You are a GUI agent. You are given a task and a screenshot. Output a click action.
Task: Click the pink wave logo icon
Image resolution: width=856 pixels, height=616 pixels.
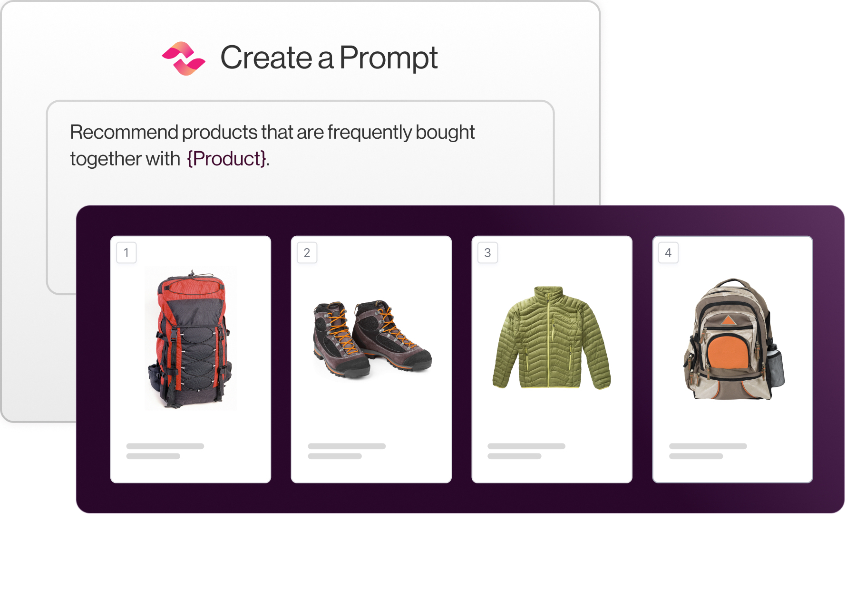pos(184,58)
